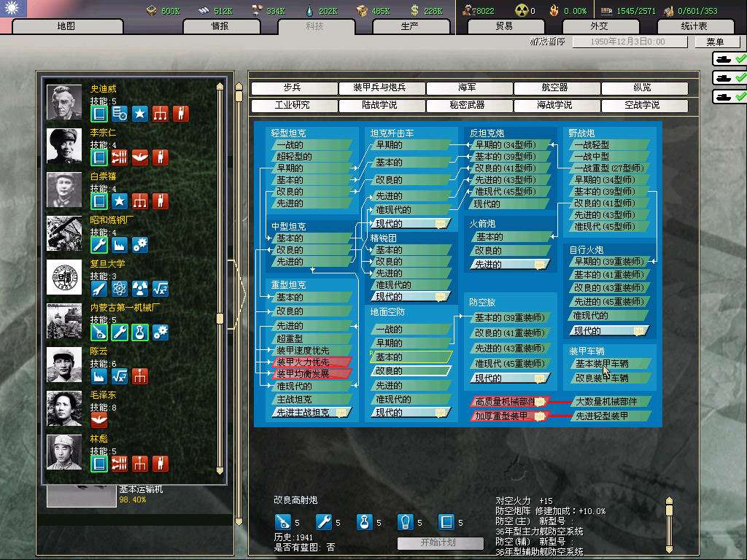Screen dimensions: 747x560
Task: Toggle the topmost tank checkmark notification
Action: tap(729, 58)
